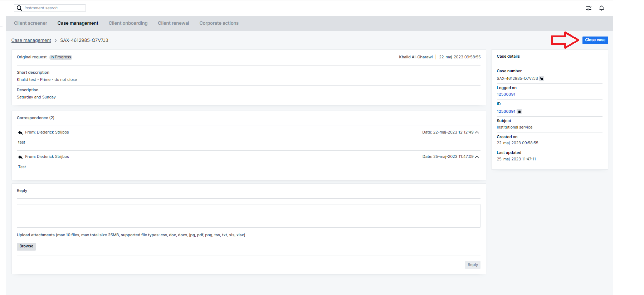
Task: Click Last updated value 25-maj-2023 11:47:11
Action: coord(516,159)
